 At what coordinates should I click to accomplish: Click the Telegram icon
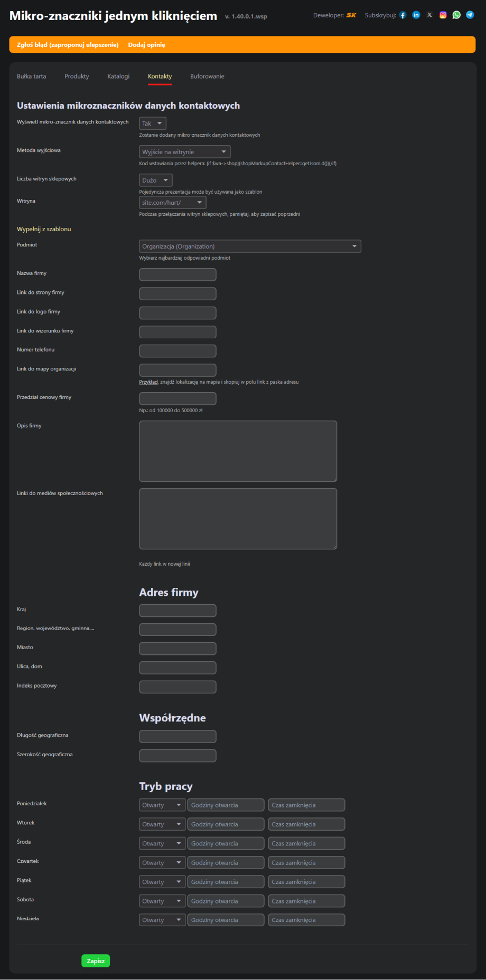[x=470, y=15]
